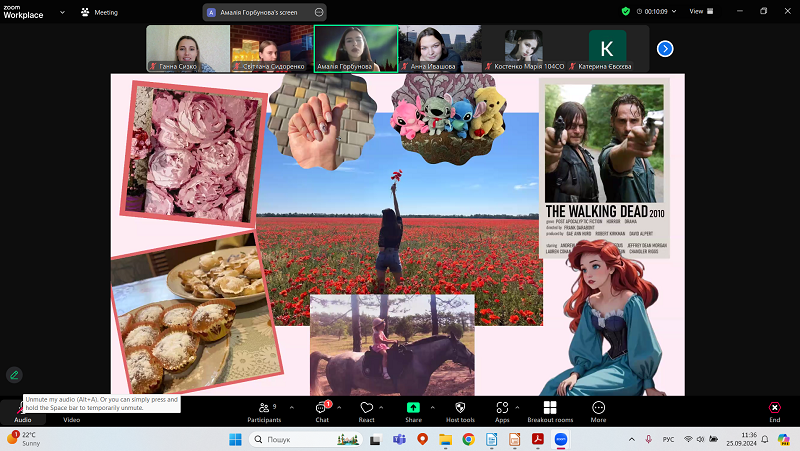Image resolution: width=800 pixels, height=451 pixels.
Task: End the meeting
Action: 774,412
